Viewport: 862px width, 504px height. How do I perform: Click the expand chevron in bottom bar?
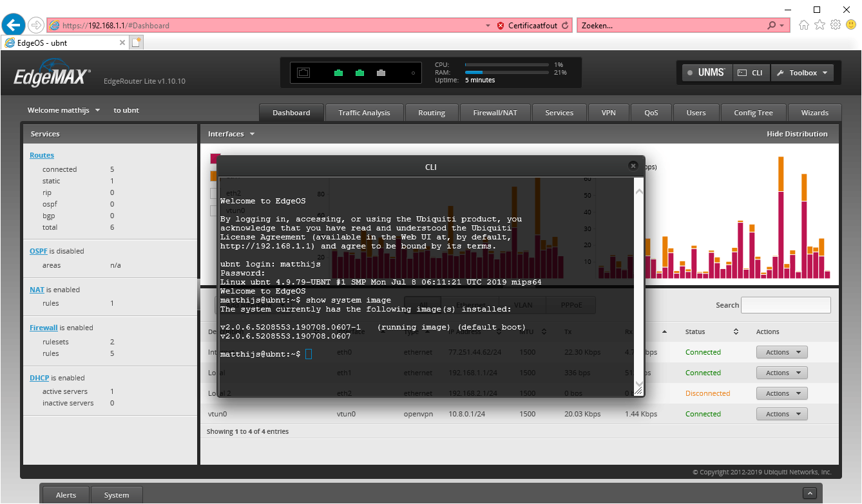pyautogui.click(x=810, y=494)
